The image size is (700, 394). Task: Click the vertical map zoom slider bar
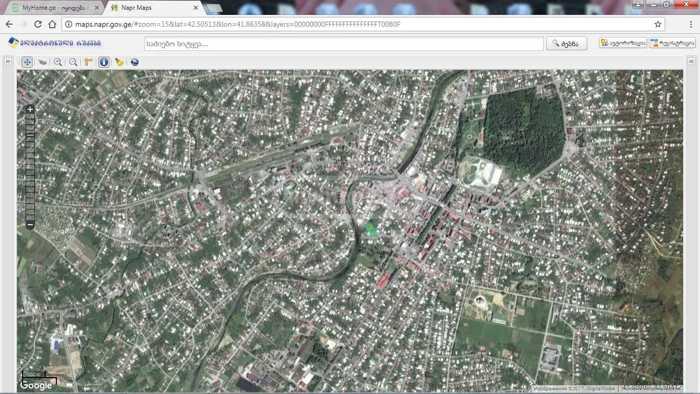point(30,167)
